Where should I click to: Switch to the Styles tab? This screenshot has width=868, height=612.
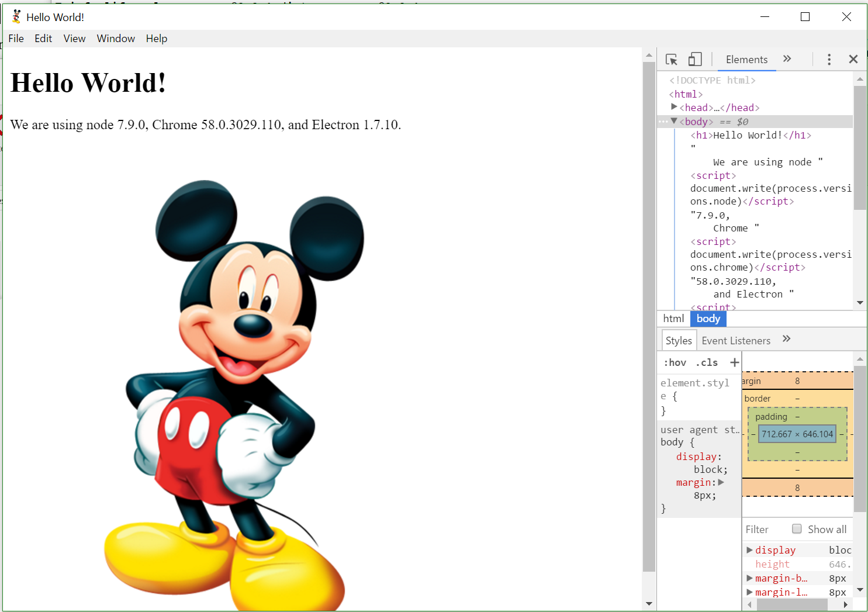(x=679, y=340)
